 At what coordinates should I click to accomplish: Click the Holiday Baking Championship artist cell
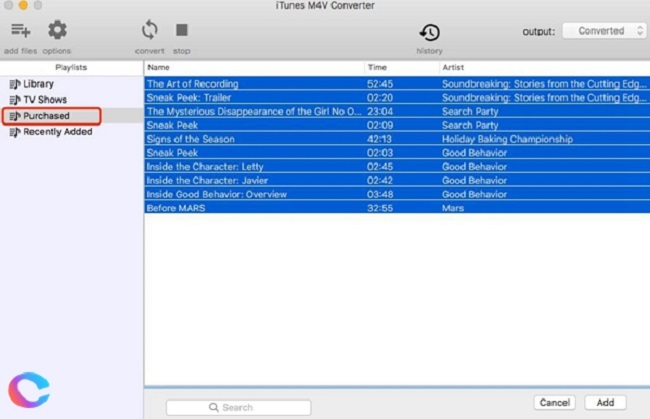pos(507,139)
